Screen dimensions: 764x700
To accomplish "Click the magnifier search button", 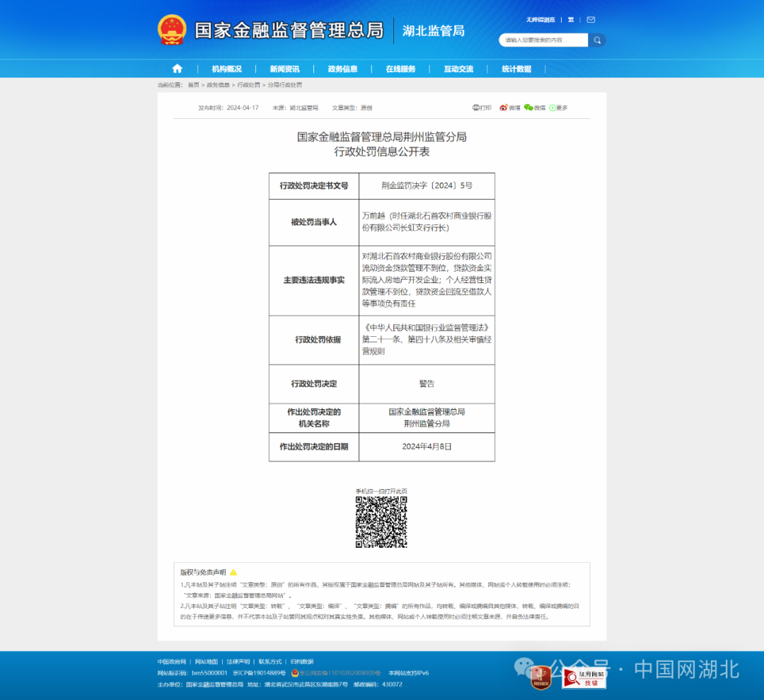I will 597,40.
